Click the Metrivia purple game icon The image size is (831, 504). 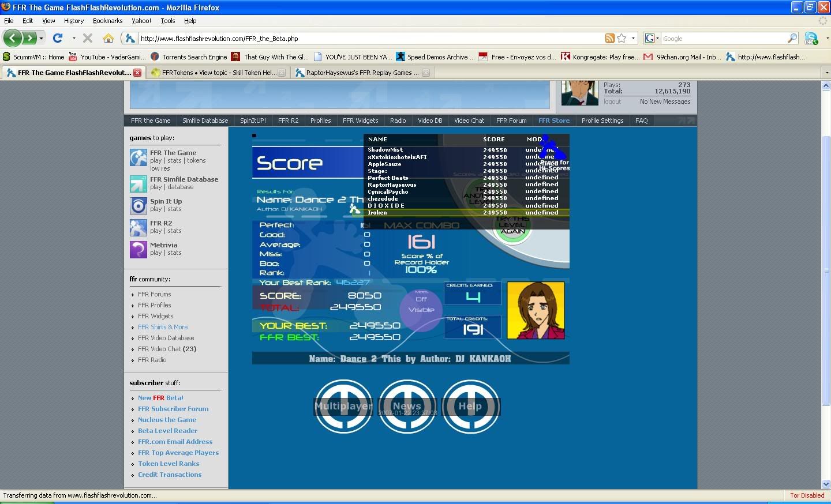click(x=138, y=249)
